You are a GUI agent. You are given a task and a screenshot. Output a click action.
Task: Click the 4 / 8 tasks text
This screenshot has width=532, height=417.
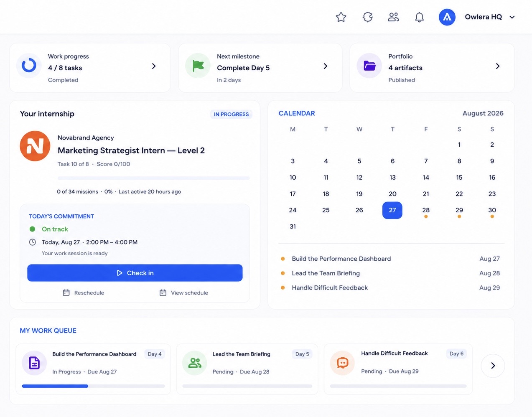(x=65, y=68)
